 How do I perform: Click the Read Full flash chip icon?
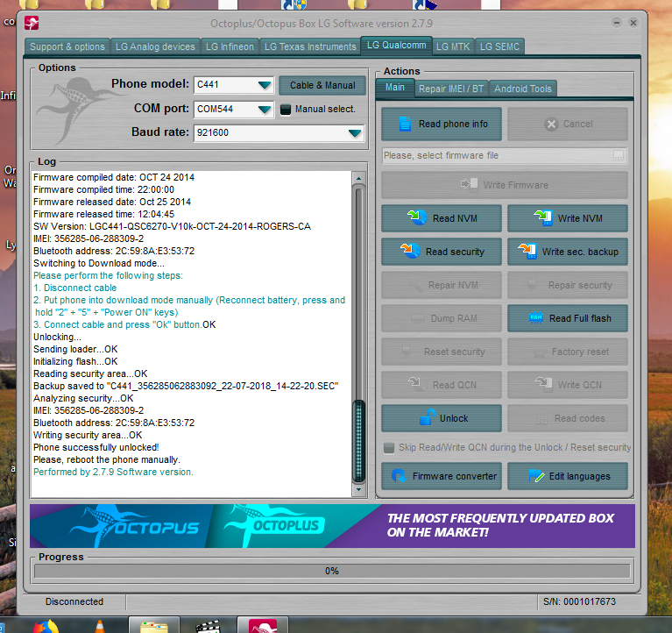[x=535, y=317]
